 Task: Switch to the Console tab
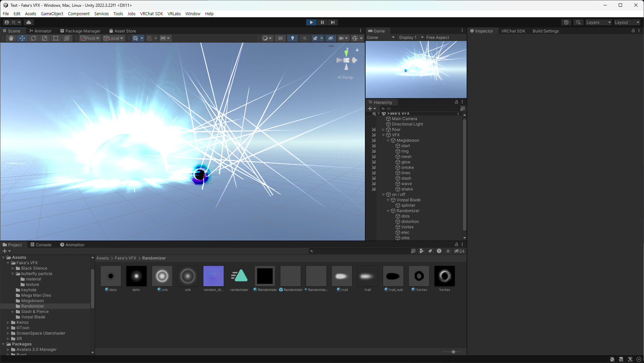click(41, 245)
